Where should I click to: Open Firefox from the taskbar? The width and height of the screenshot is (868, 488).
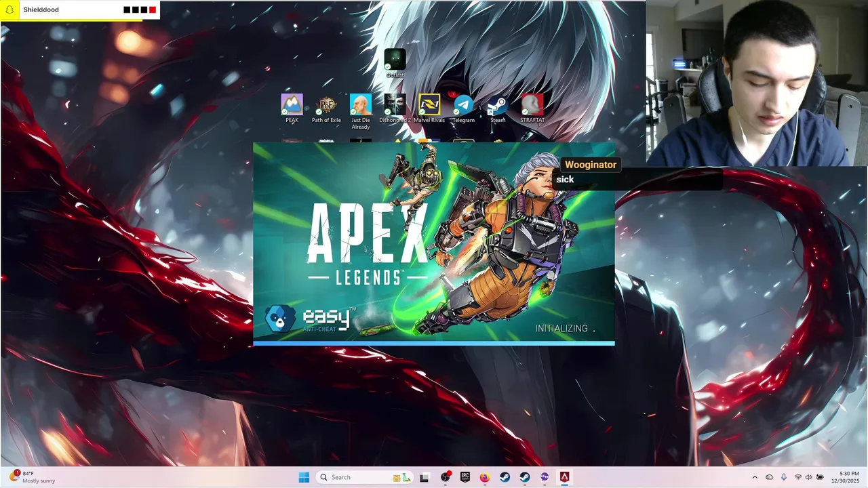(x=485, y=477)
